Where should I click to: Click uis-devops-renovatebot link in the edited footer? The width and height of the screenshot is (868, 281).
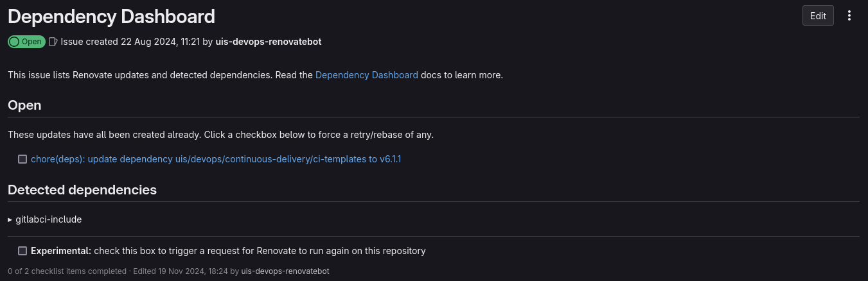(285, 271)
